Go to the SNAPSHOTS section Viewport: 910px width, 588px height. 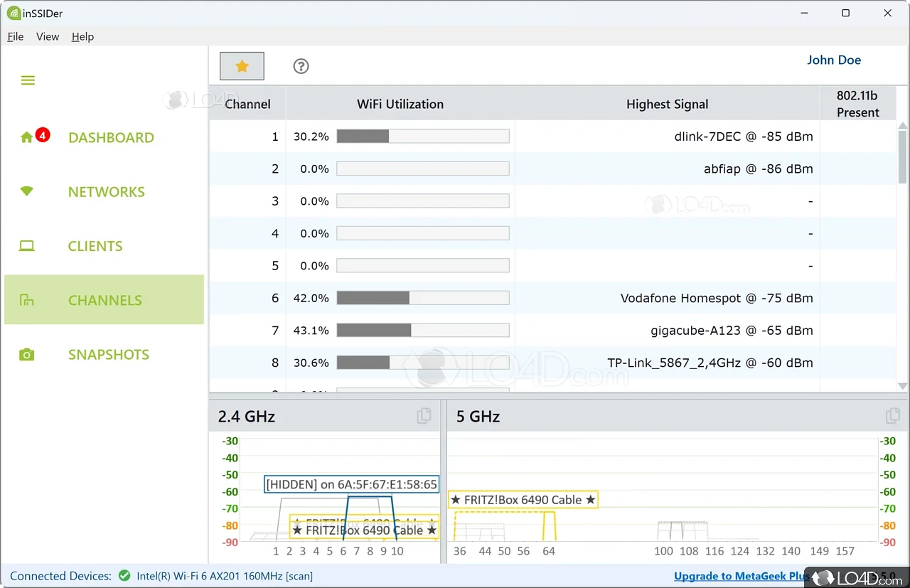point(109,355)
